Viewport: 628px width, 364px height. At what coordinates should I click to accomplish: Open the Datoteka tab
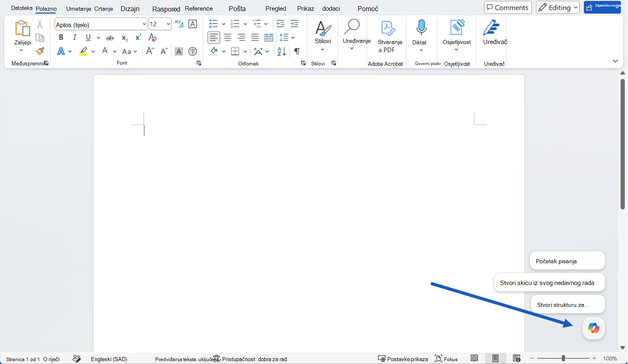click(22, 8)
